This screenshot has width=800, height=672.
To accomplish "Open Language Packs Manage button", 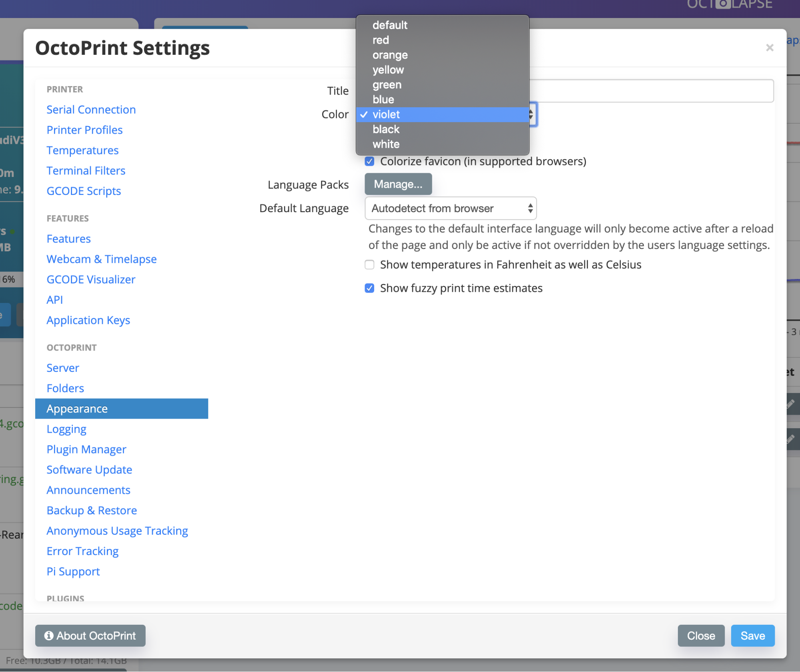I will tap(398, 184).
